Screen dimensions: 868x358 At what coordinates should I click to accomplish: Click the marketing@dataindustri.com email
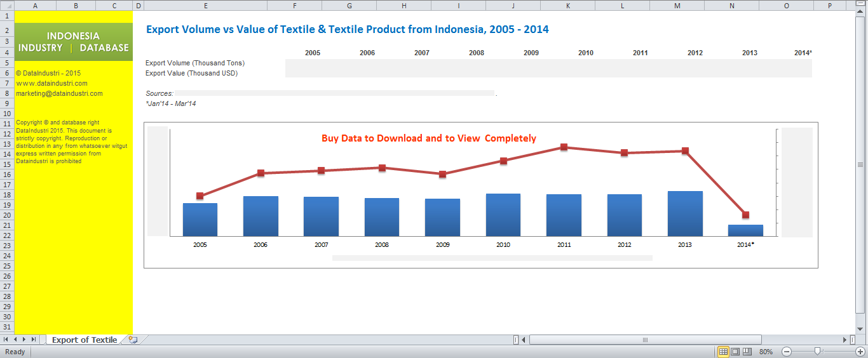pyautogui.click(x=59, y=93)
